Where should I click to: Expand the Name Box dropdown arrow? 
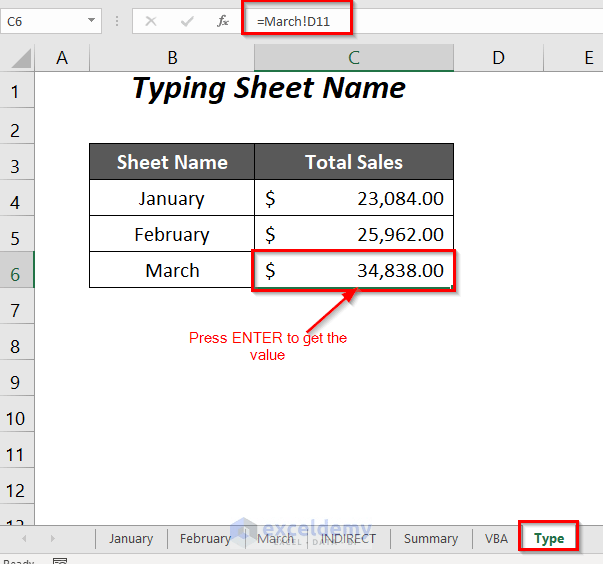pyautogui.click(x=91, y=20)
